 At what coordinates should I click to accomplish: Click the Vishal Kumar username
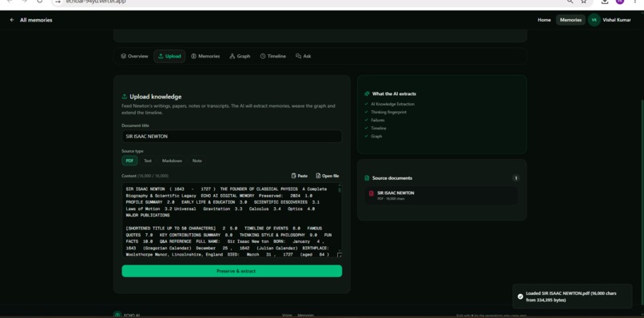617,20
